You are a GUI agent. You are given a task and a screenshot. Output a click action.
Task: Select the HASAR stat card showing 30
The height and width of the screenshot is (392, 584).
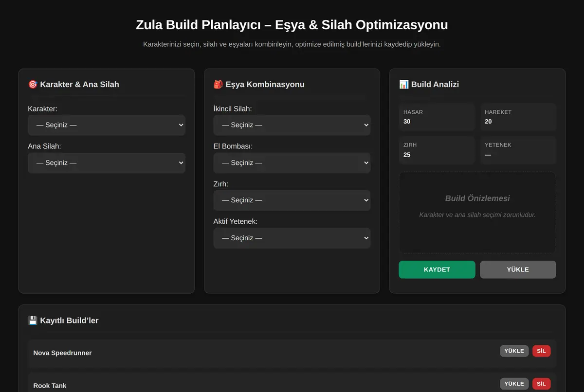[x=437, y=117]
